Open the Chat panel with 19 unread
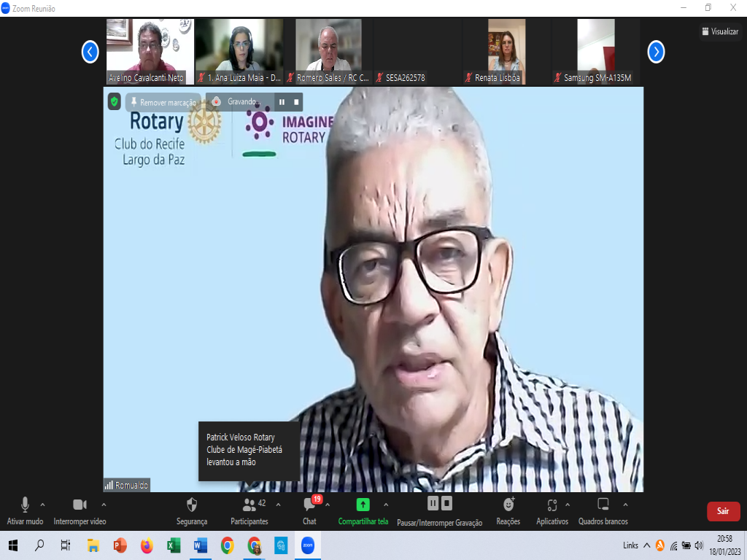747x560 pixels. click(310, 505)
